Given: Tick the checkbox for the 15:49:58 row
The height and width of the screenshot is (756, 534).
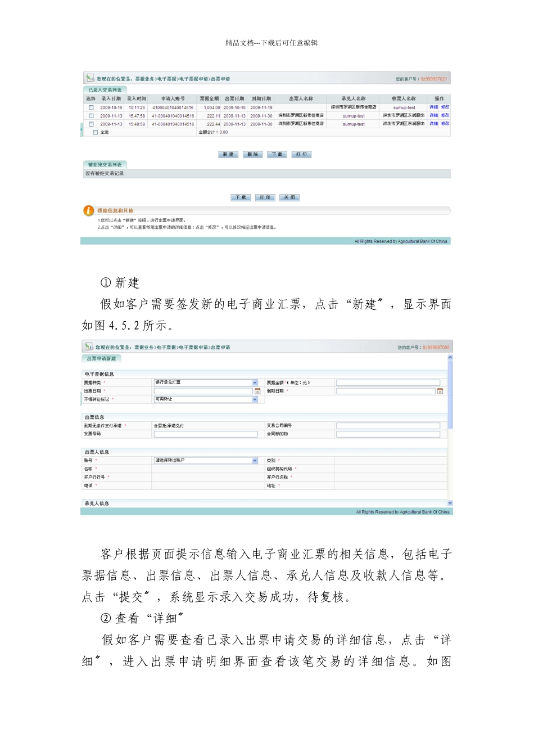Looking at the screenshot, I should (x=91, y=124).
